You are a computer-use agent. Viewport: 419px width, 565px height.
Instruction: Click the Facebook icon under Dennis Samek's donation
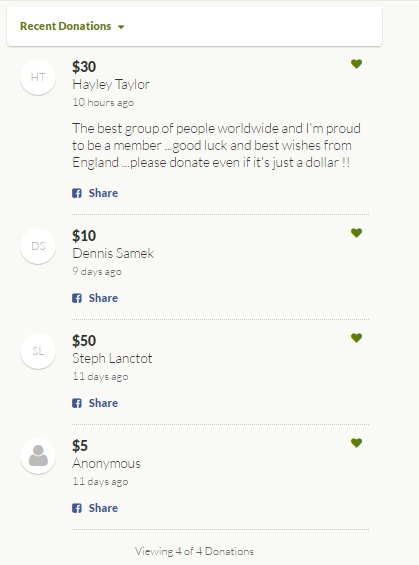tap(77, 298)
